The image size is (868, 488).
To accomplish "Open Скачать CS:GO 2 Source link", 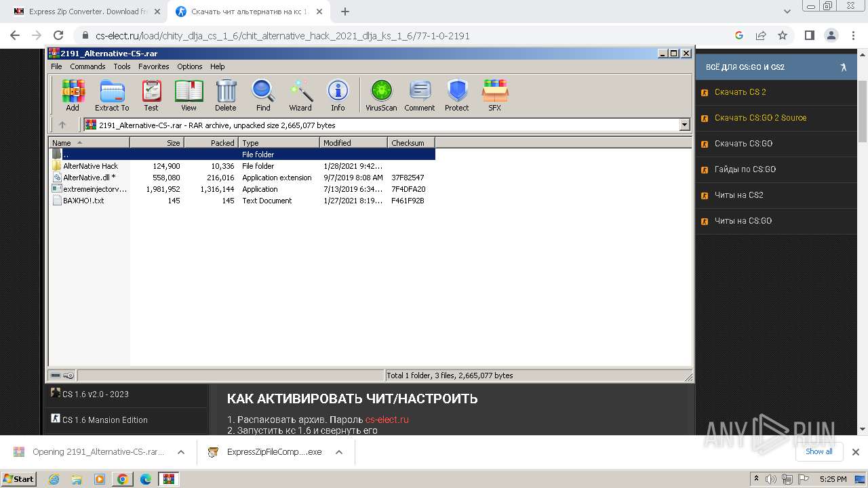I will pos(760,118).
